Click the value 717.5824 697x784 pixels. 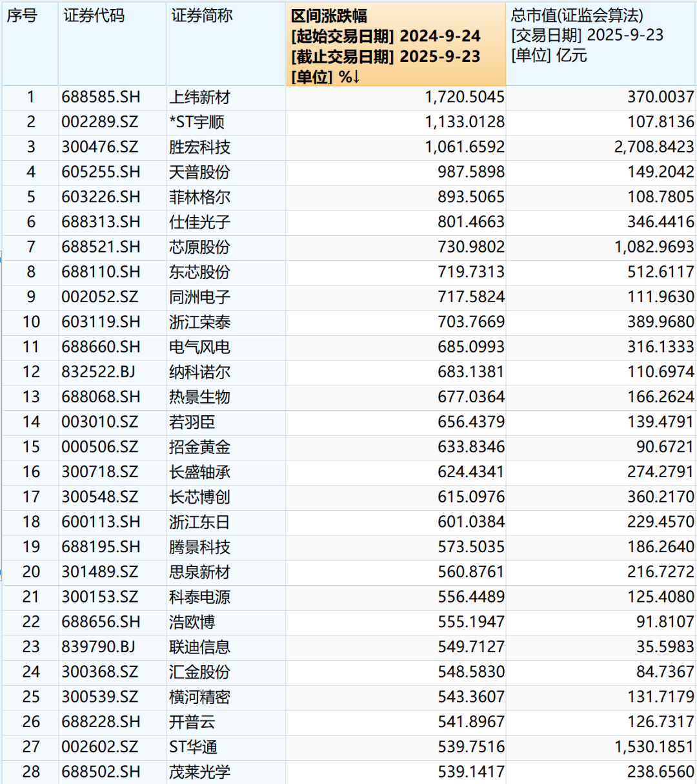tap(471, 297)
